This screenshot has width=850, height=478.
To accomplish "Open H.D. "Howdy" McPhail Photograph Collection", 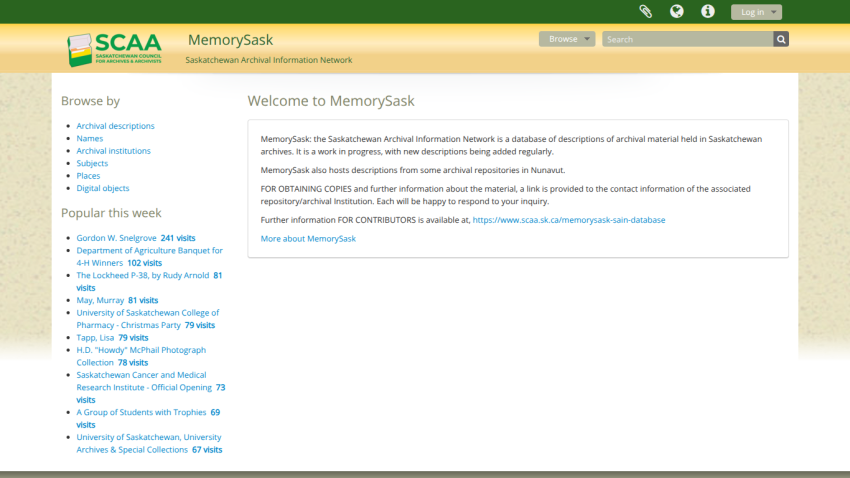I will [141, 356].
